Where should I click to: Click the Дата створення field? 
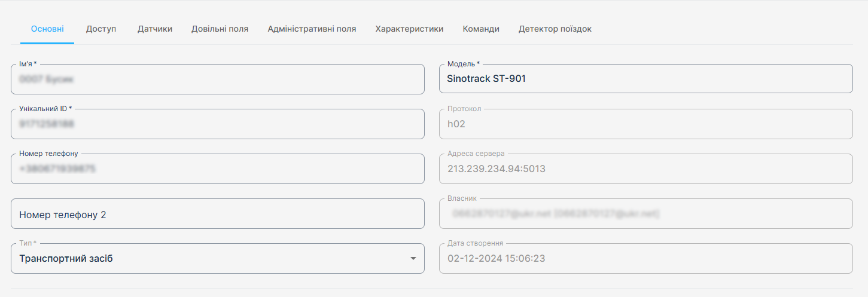pyautogui.click(x=646, y=258)
